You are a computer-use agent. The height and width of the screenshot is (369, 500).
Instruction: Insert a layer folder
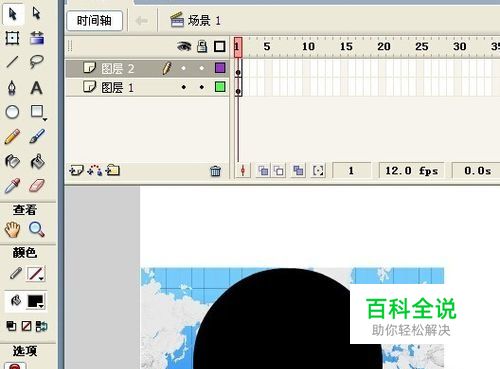coord(113,170)
